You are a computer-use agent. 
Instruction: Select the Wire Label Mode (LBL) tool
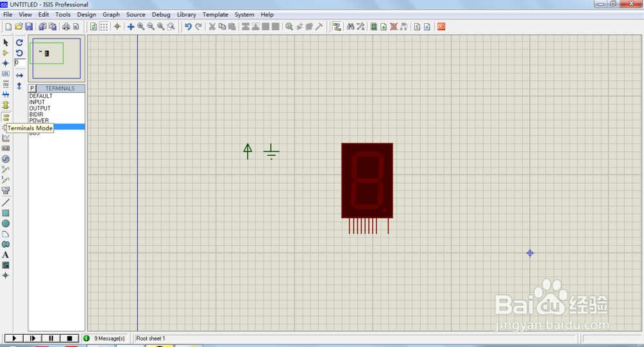[6, 74]
